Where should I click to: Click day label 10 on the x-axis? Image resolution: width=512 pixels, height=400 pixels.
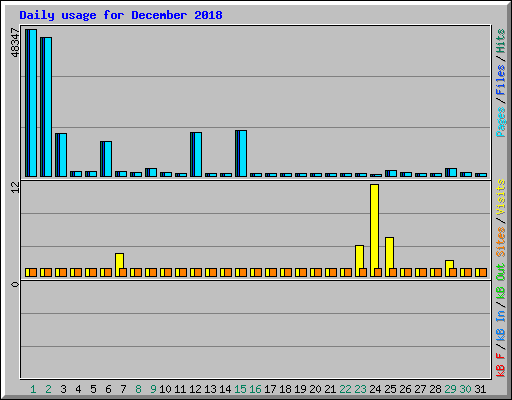pyautogui.click(x=165, y=389)
